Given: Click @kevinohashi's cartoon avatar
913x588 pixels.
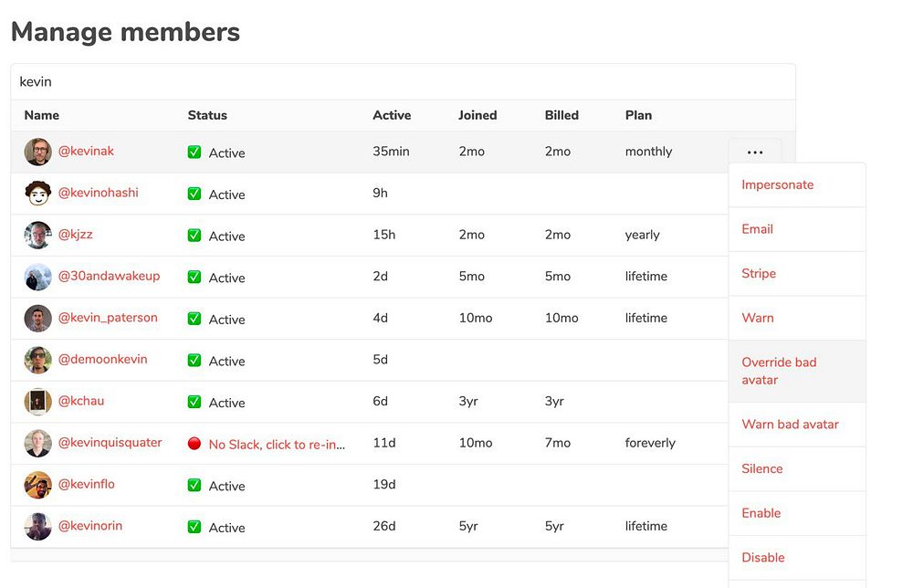Looking at the screenshot, I should click(x=37, y=194).
